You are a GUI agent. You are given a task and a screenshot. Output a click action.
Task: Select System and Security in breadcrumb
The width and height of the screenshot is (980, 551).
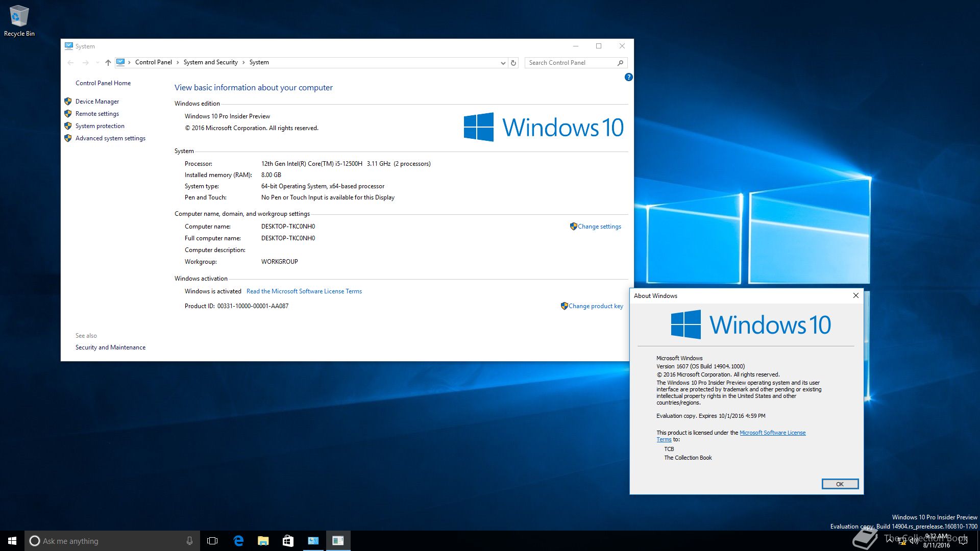(210, 62)
